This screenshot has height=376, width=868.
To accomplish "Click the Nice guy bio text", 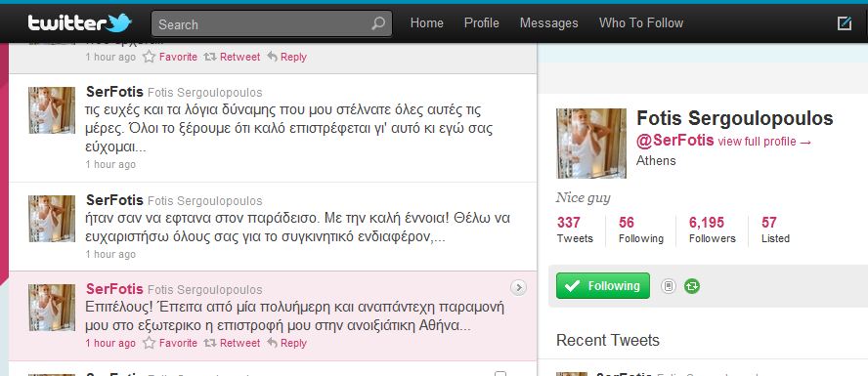I will point(584,198).
